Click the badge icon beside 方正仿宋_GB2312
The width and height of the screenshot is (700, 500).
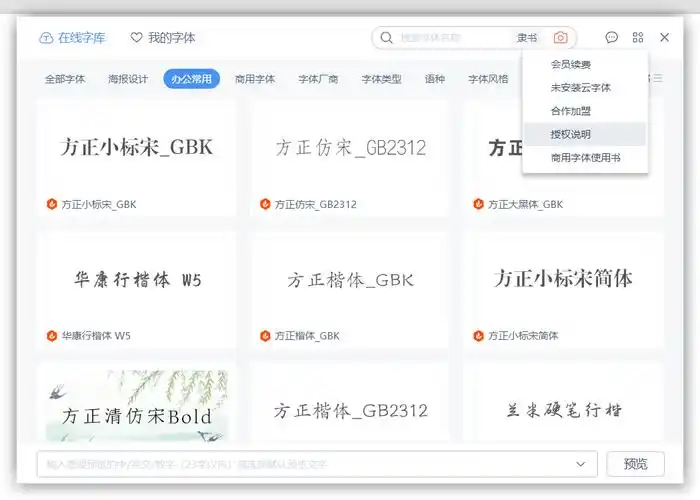265,204
